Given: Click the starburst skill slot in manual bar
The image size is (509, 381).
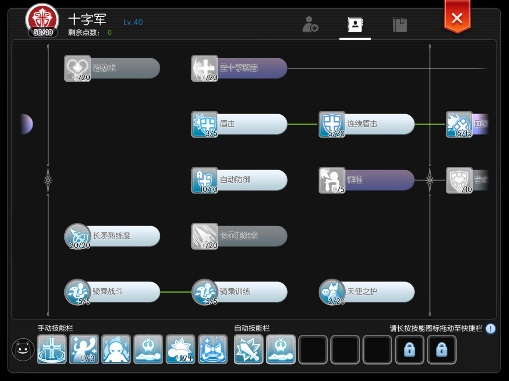Looking at the screenshot, I should pyautogui.click(x=180, y=349).
